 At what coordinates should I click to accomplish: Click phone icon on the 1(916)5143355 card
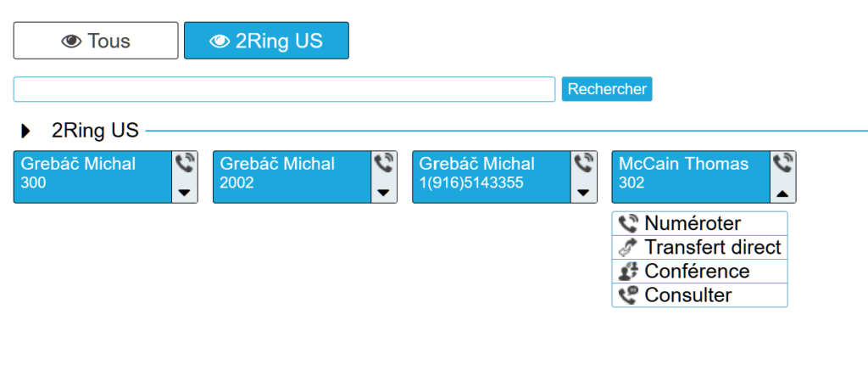[583, 162]
